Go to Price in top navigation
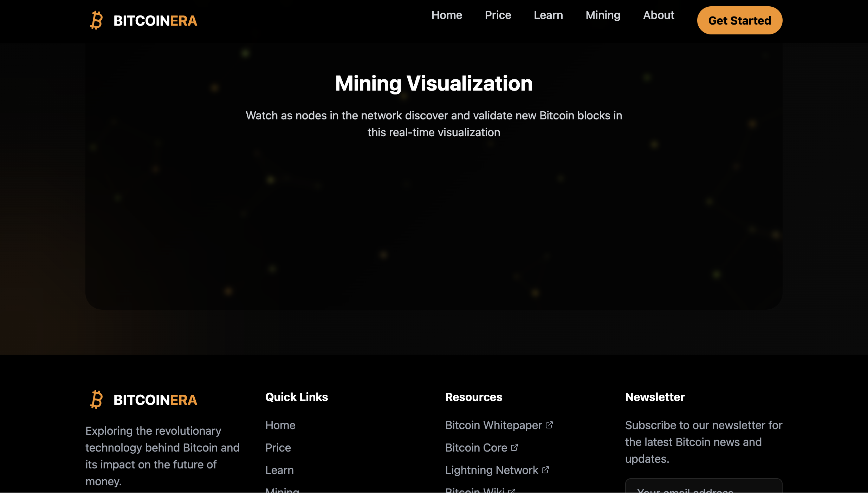This screenshot has height=493, width=868. pos(498,15)
